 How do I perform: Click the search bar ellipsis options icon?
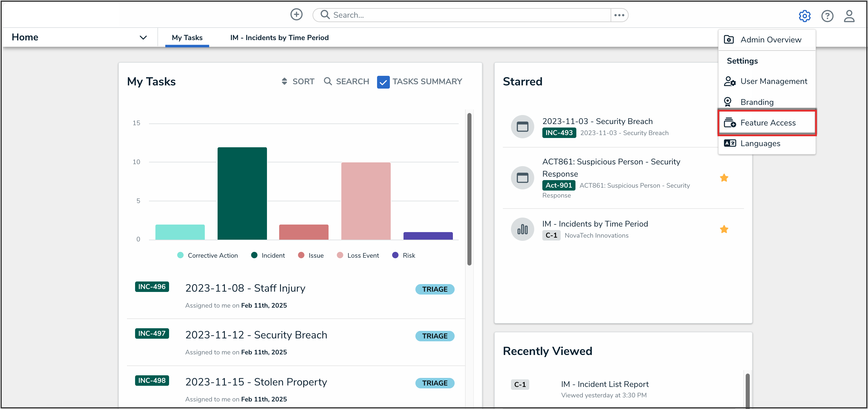click(619, 15)
